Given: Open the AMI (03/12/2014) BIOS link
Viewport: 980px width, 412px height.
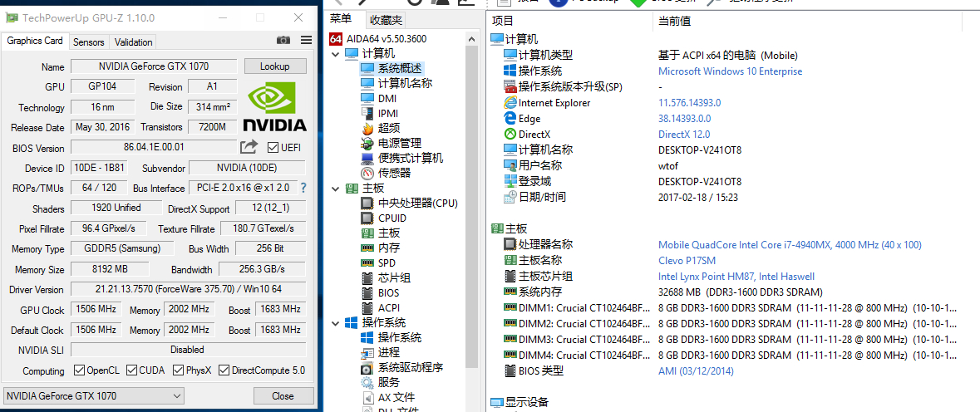Looking at the screenshot, I should 696,370.
